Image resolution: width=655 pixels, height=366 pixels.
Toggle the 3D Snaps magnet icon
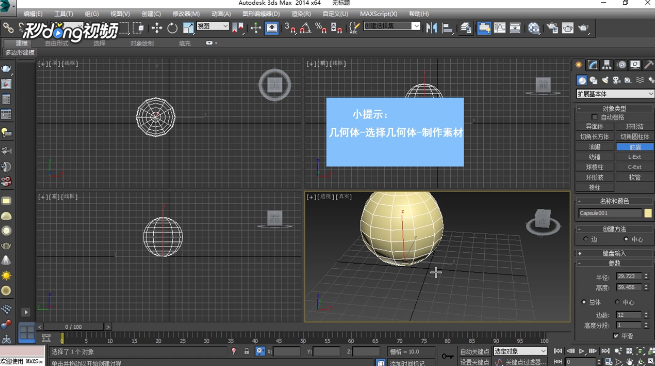point(290,28)
